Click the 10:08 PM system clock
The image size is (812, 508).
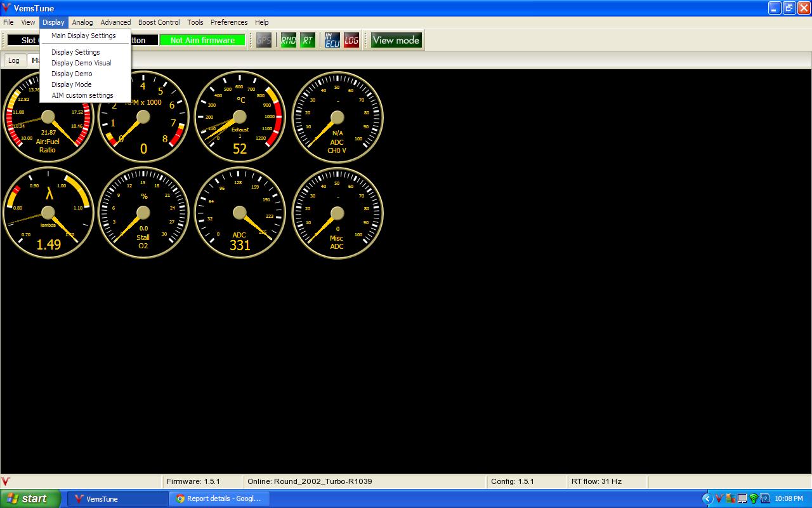point(789,498)
